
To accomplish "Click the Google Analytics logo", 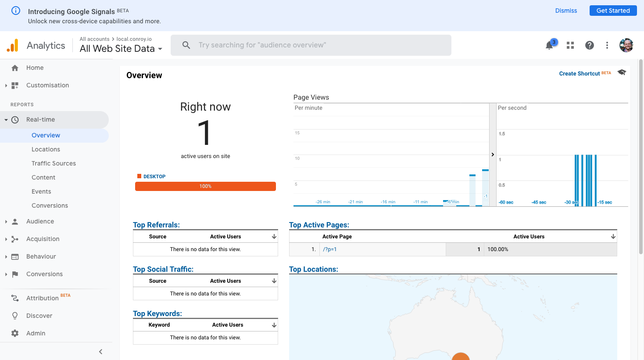I will (x=12, y=45).
